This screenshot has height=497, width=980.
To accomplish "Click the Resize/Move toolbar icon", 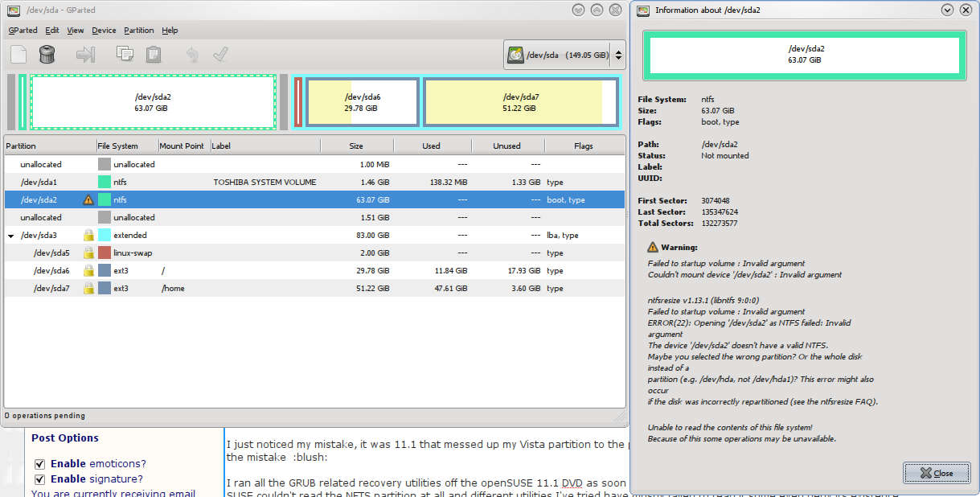I will click(x=85, y=55).
